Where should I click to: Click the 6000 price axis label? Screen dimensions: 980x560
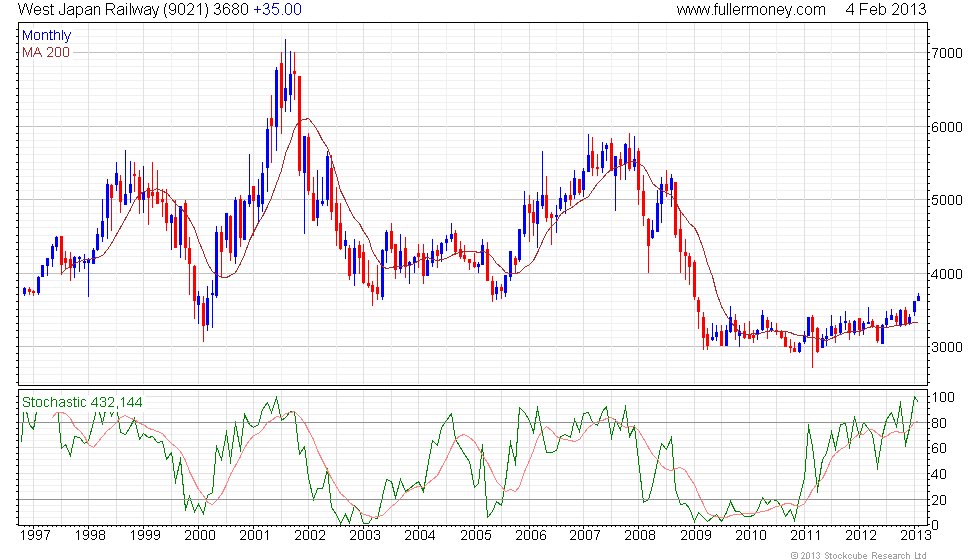(945, 127)
